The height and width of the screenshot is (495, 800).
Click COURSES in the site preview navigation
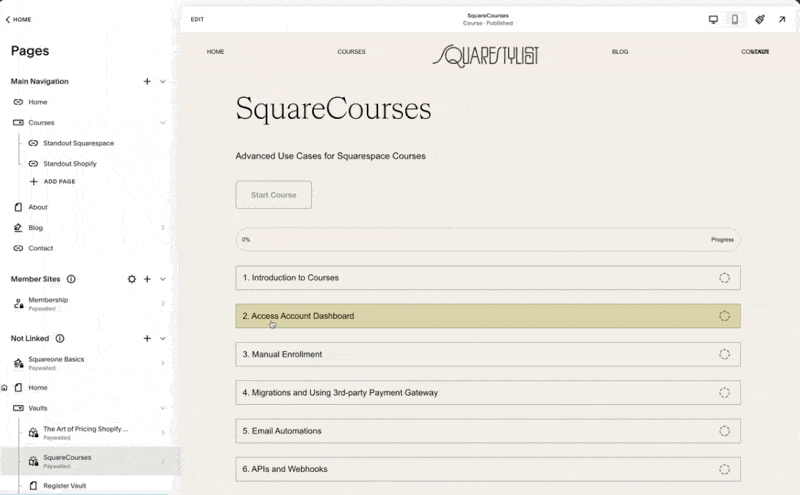[352, 52]
